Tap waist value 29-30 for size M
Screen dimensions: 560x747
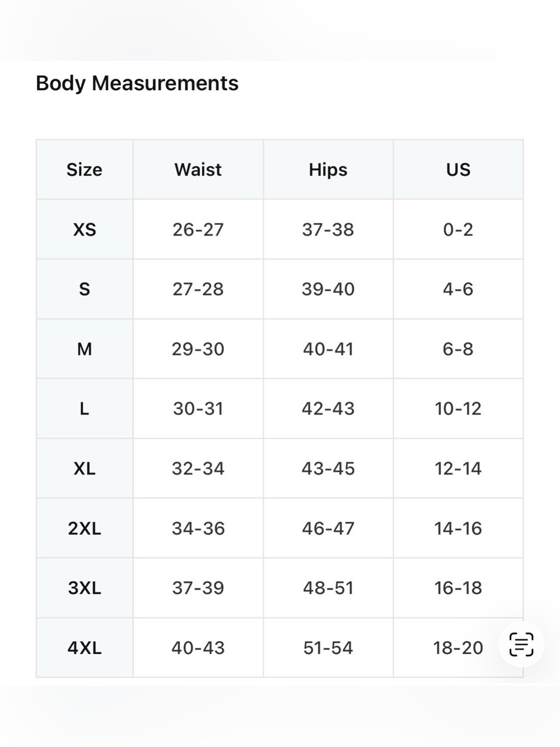pyautogui.click(x=198, y=349)
